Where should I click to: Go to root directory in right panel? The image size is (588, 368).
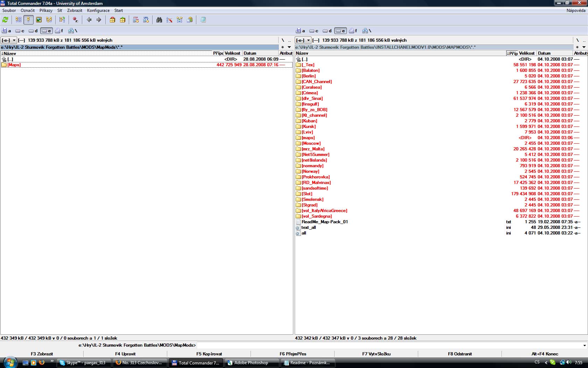pos(577,40)
